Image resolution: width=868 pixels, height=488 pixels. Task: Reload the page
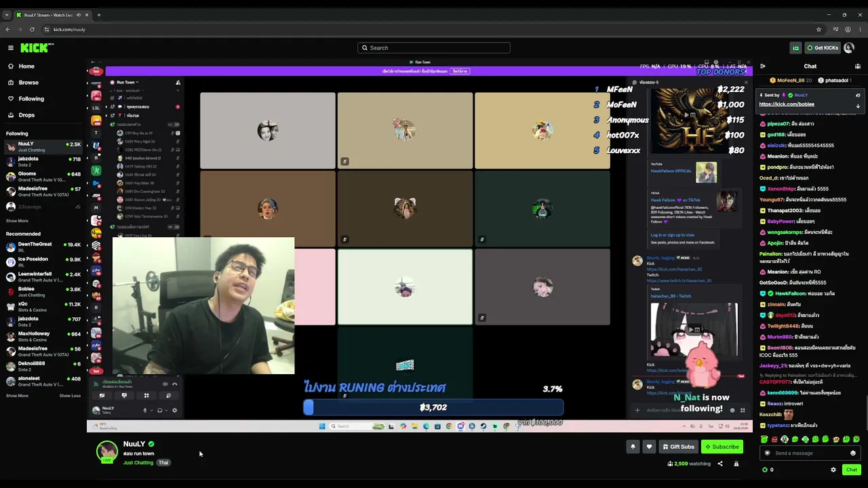point(32,30)
